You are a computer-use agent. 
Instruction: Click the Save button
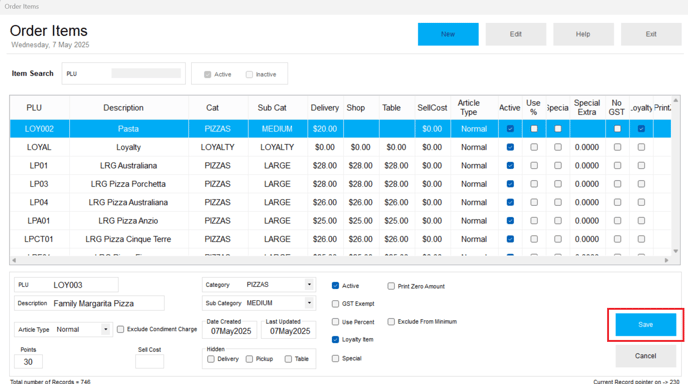645,325
